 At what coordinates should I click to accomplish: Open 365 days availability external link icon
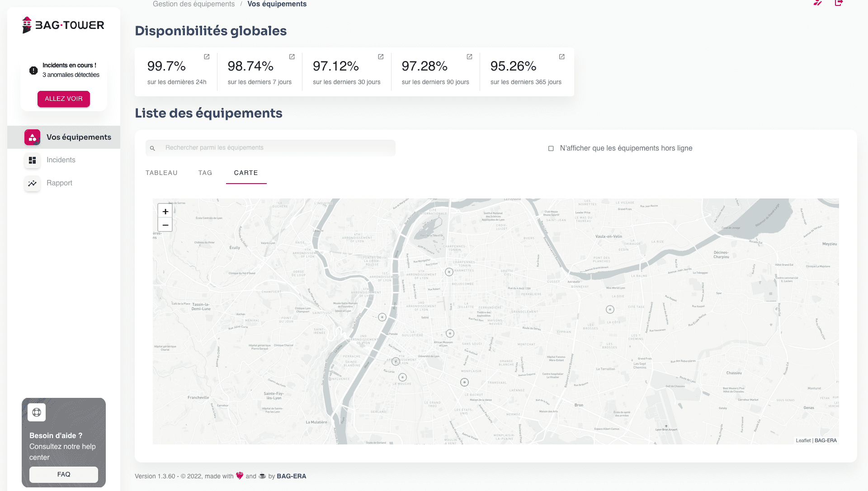(561, 57)
